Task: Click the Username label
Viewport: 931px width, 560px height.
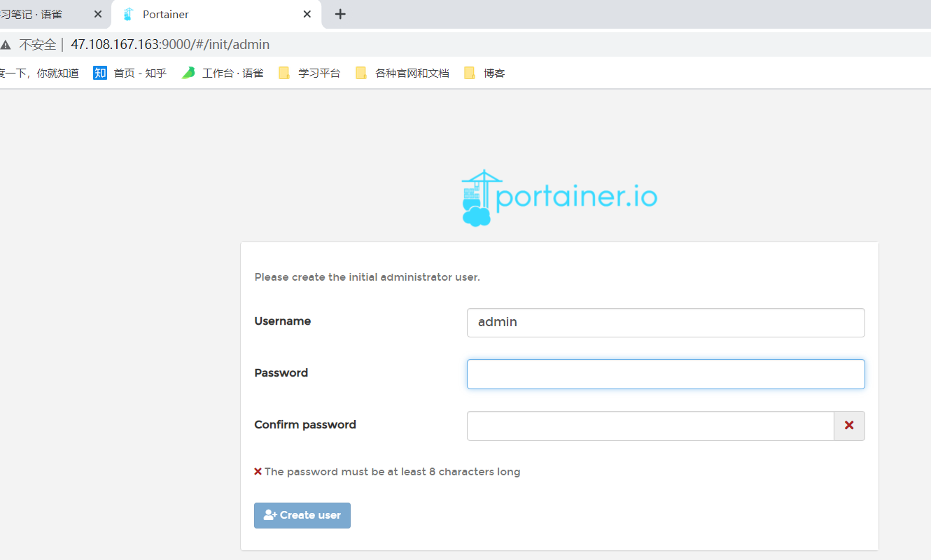Action: 283,321
